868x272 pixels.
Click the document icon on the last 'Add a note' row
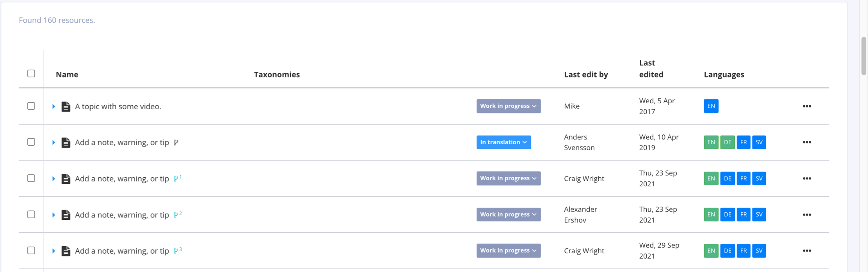click(66, 251)
